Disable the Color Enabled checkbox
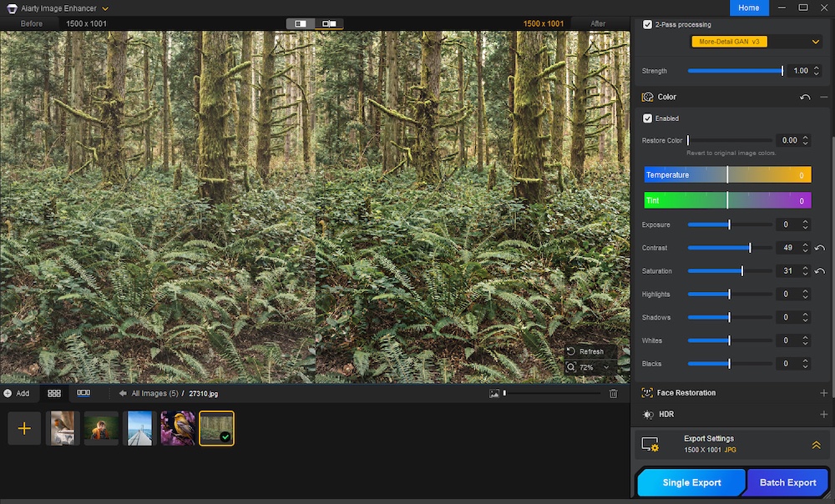Screen dimensions: 835x504 [x=647, y=118]
